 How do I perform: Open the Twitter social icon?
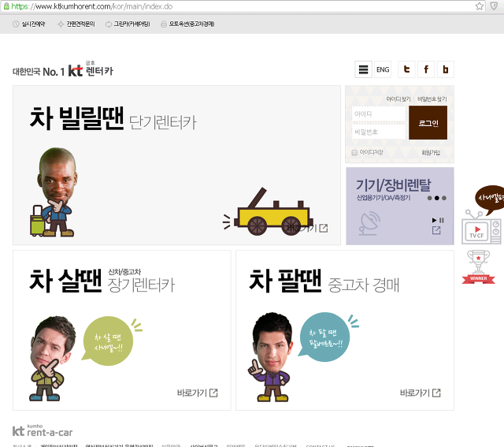pyautogui.click(x=406, y=69)
